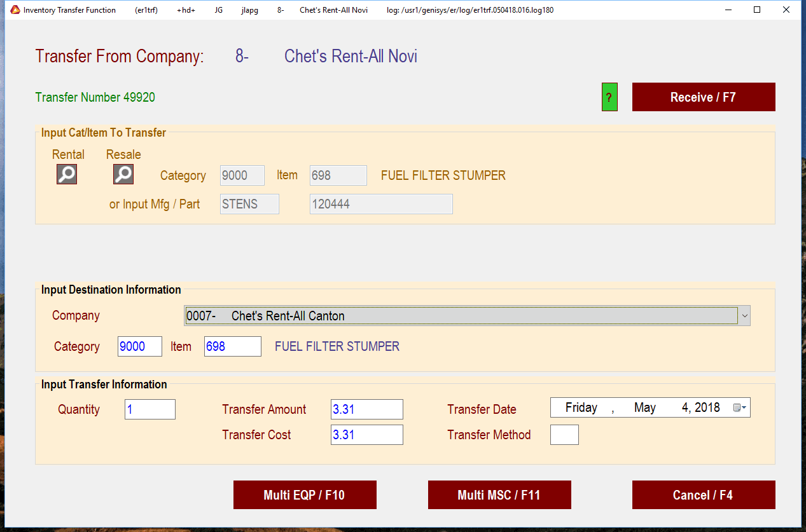806x532 pixels.
Task: Click the Transfer From Company label
Action: (x=120, y=56)
